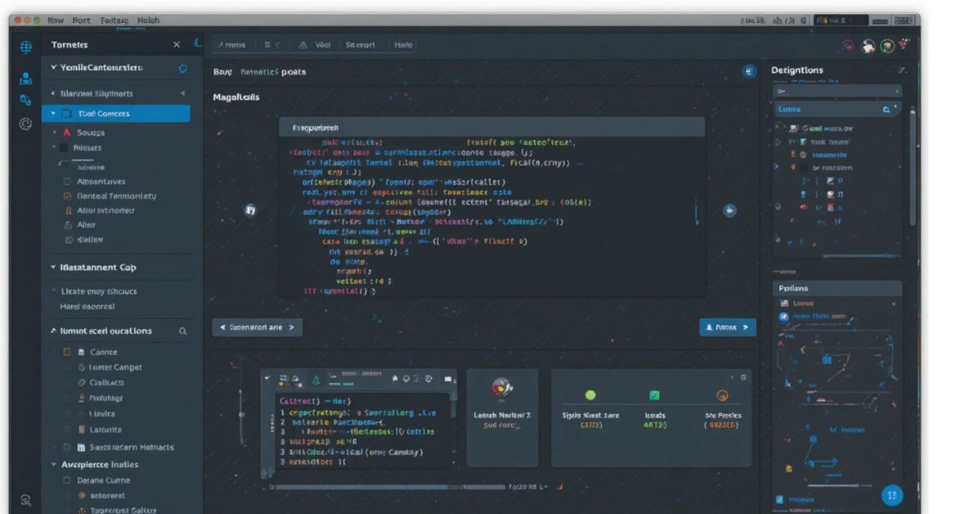
Task: Click the right panel vertical scrollbar
Action: coord(912,167)
